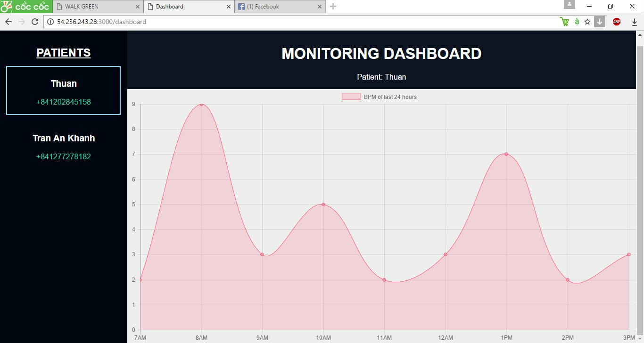Open the downloads icon at toolbar's far right
The image size is (644, 343).
[x=634, y=22]
